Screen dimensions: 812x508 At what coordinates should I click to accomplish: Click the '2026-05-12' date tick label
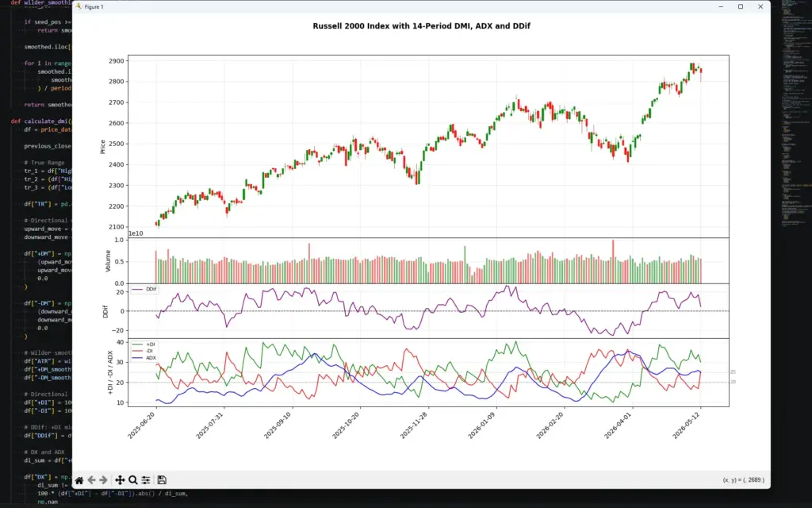click(x=687, y=425)
